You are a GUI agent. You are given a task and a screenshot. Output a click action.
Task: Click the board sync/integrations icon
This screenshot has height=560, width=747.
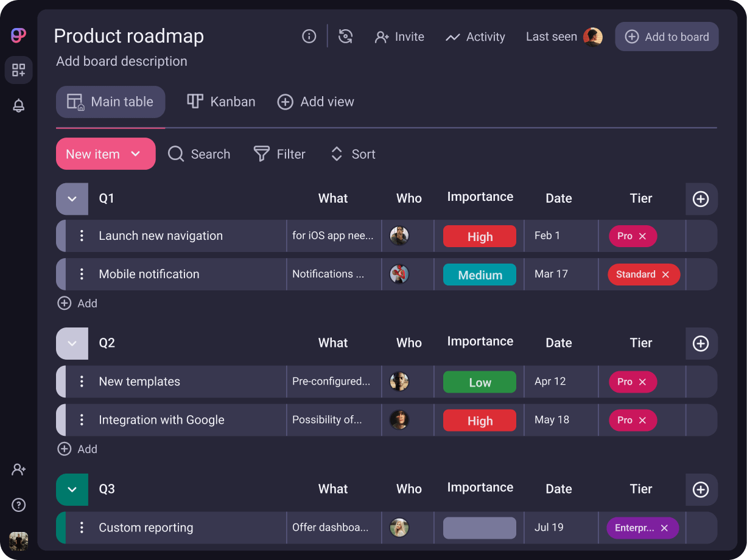tap(346, 37)
